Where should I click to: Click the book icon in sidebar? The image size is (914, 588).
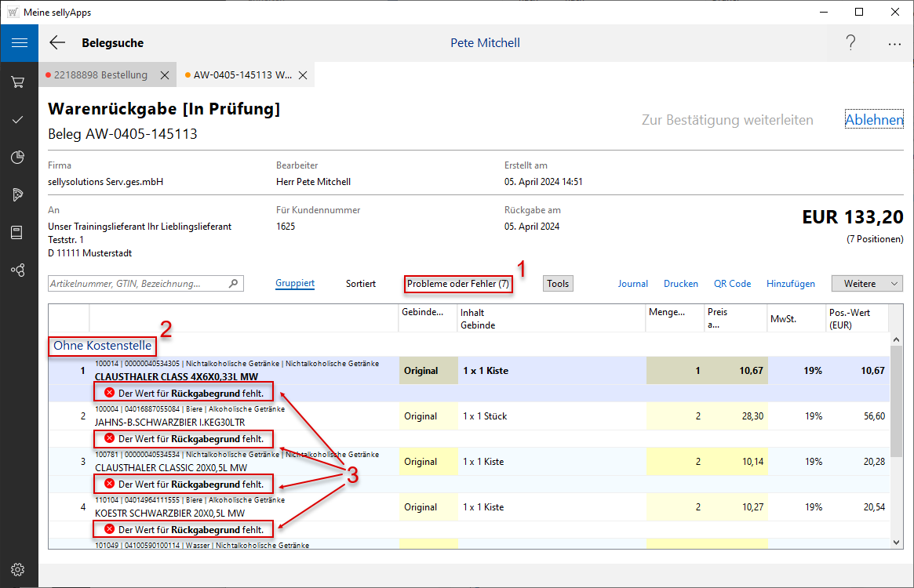click(x=19, y=232)
